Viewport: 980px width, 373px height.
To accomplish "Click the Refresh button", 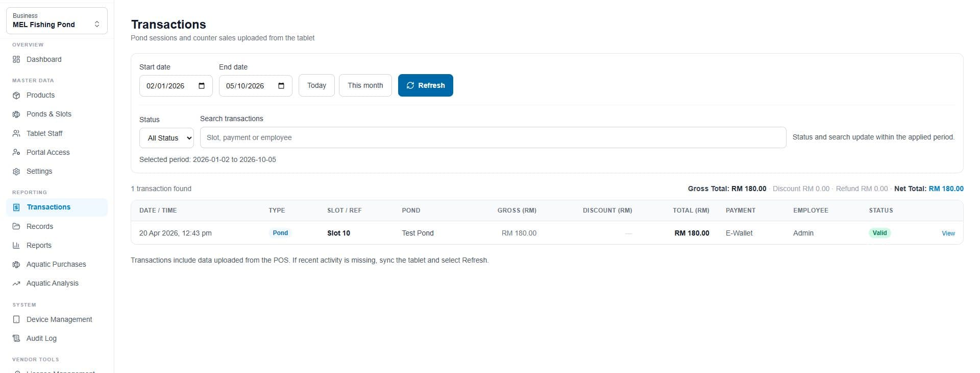I will tap(426, 85).
